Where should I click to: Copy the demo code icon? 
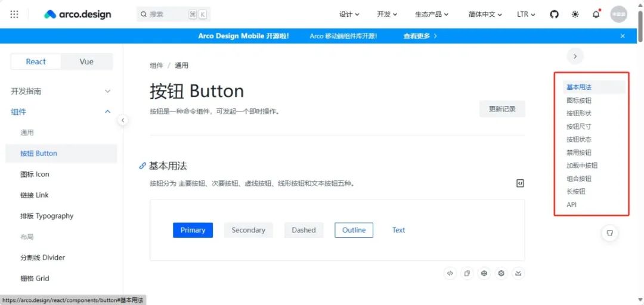tap(467, 273)
